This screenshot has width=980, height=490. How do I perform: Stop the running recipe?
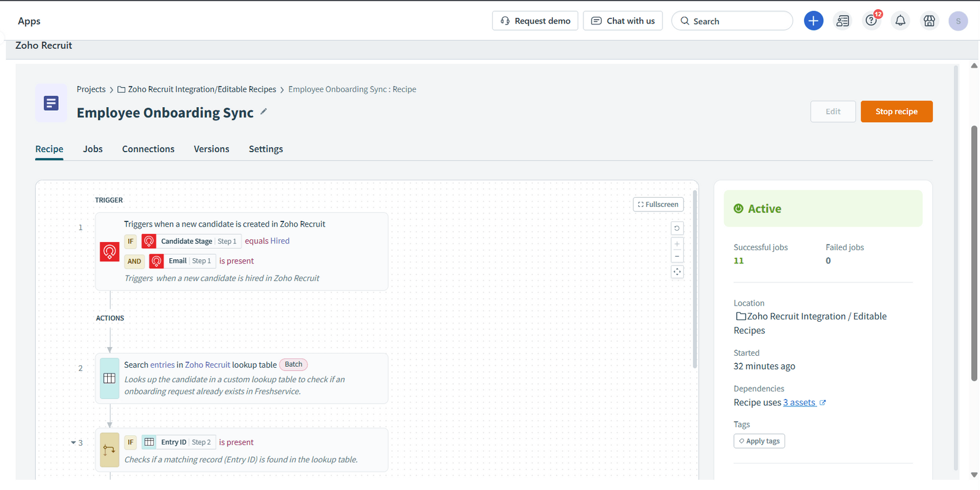pyautogui.click(x=896, y=111)
